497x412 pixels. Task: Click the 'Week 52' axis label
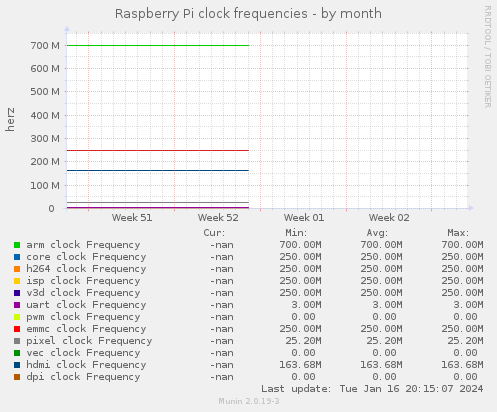[x=218, y=218]
